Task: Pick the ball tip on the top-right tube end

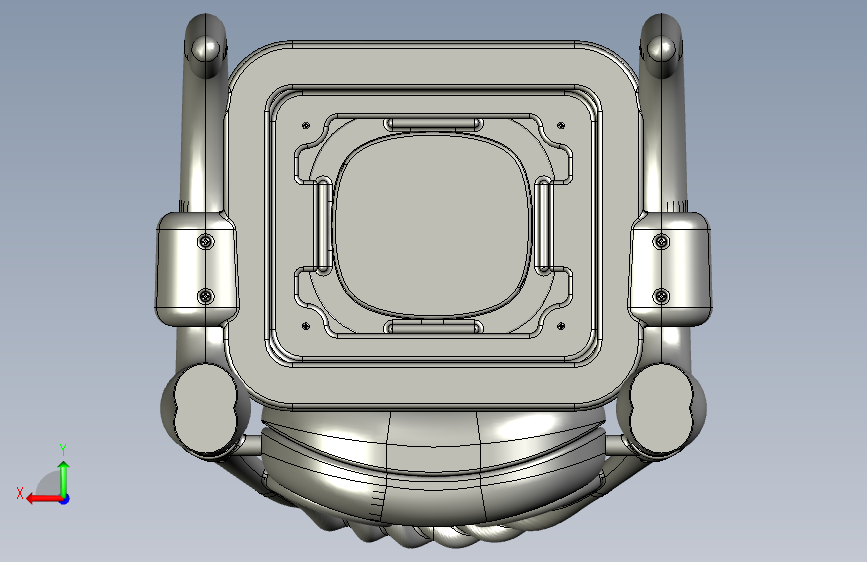Action: click(661, 49)
